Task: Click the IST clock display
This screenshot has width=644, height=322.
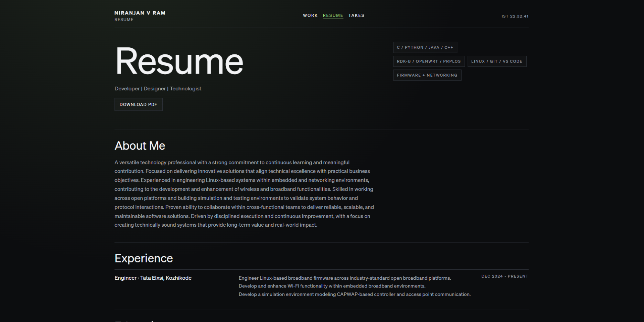Action: point(515,16)
